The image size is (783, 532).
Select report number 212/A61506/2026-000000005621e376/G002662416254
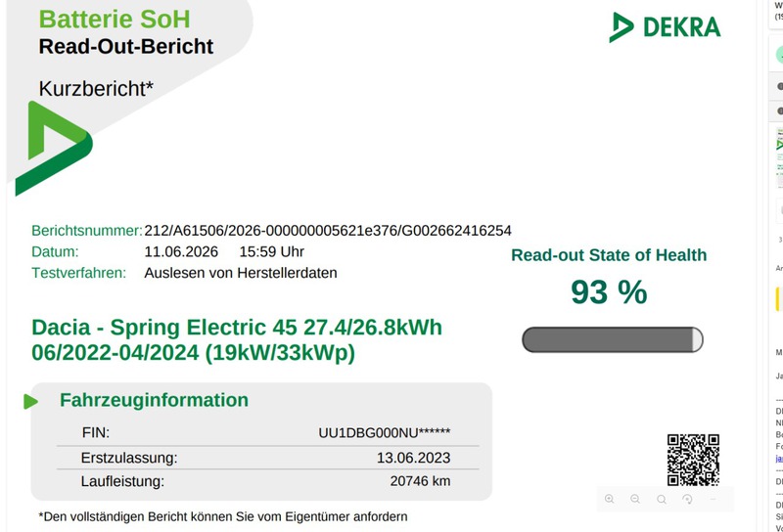pyautogui.click(x=328, y=231)
